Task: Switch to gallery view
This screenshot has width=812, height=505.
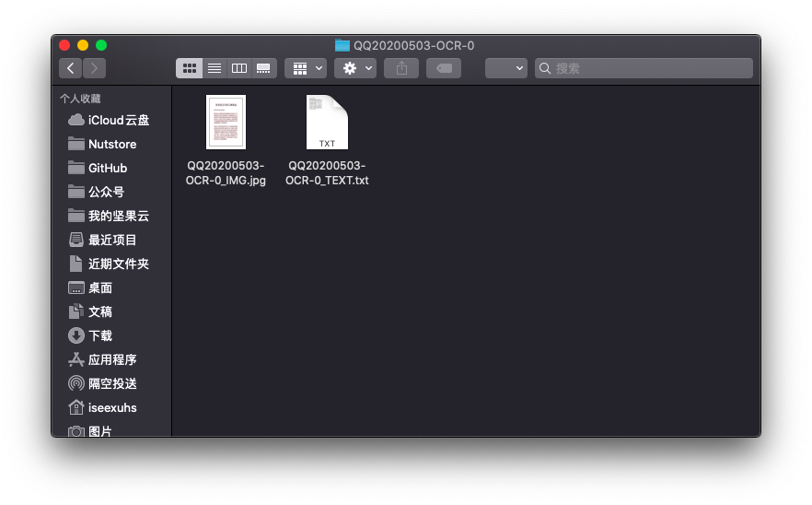Action: (x=263, y=68)
